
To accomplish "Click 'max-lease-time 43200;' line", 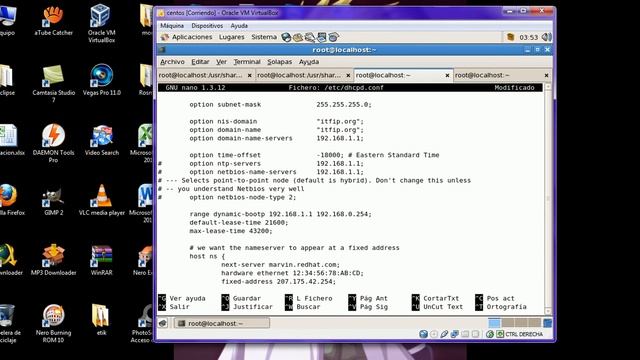I will pos(231,231).
